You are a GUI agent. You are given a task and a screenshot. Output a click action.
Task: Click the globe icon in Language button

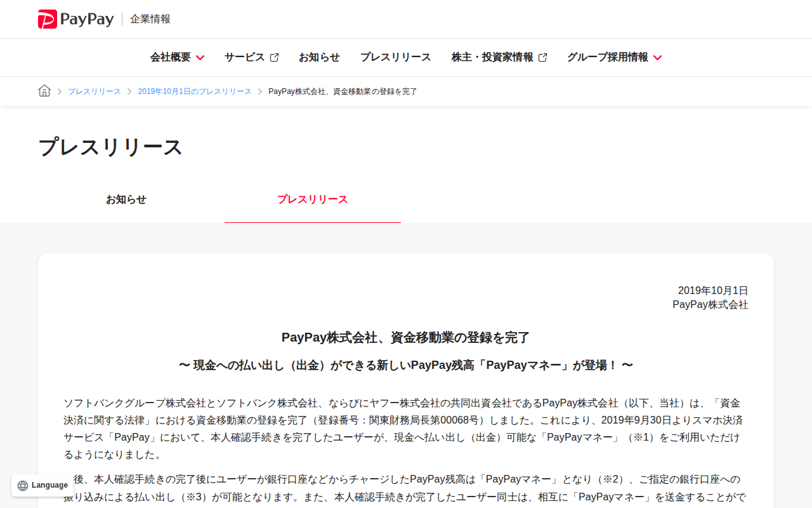tap(23, 485)
